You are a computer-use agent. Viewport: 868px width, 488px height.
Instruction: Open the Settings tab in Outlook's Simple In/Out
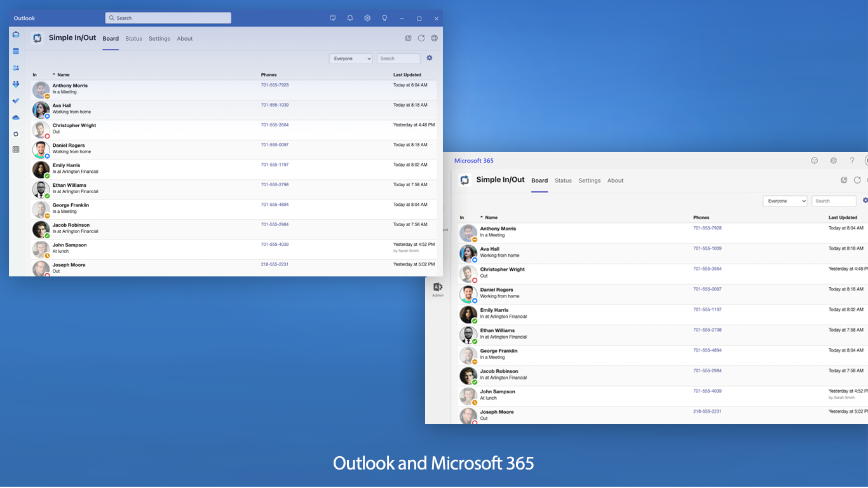point(159,39)
